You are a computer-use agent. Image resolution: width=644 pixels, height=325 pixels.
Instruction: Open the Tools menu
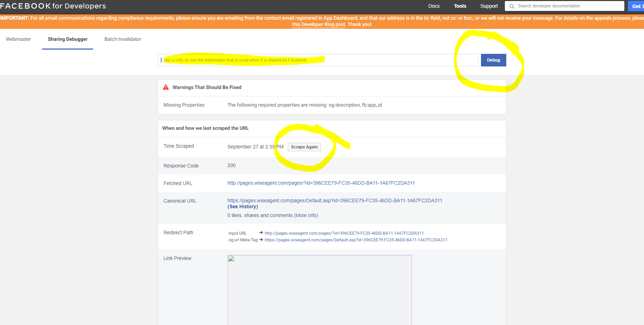[x=460, y=6]
